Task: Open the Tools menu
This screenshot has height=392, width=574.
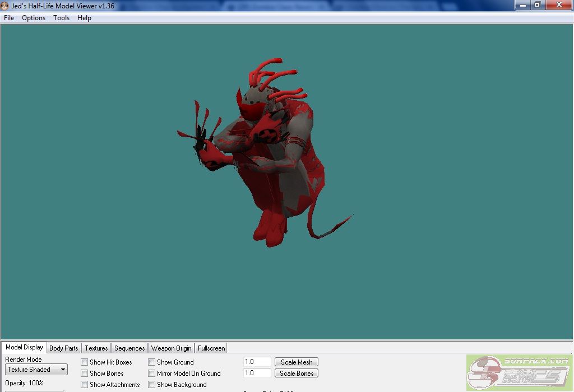Action: tap(61, 18)
